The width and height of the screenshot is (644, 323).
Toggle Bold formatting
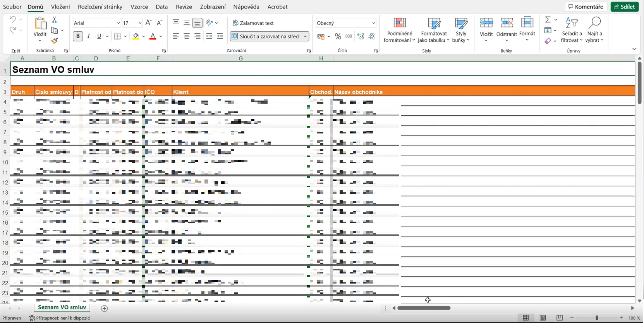[78, 36]
